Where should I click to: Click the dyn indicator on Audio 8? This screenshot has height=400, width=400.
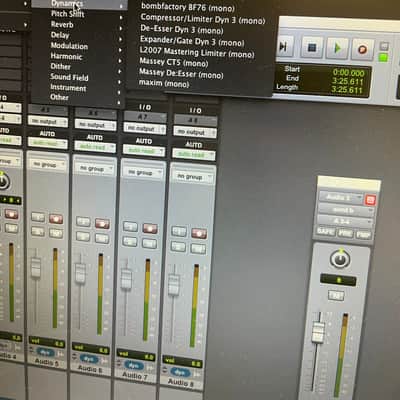[180, 372]
